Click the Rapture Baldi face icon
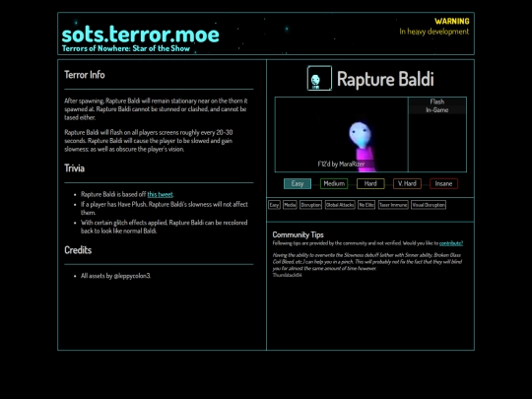Screen dimensions: 532x399 [319, 79]
